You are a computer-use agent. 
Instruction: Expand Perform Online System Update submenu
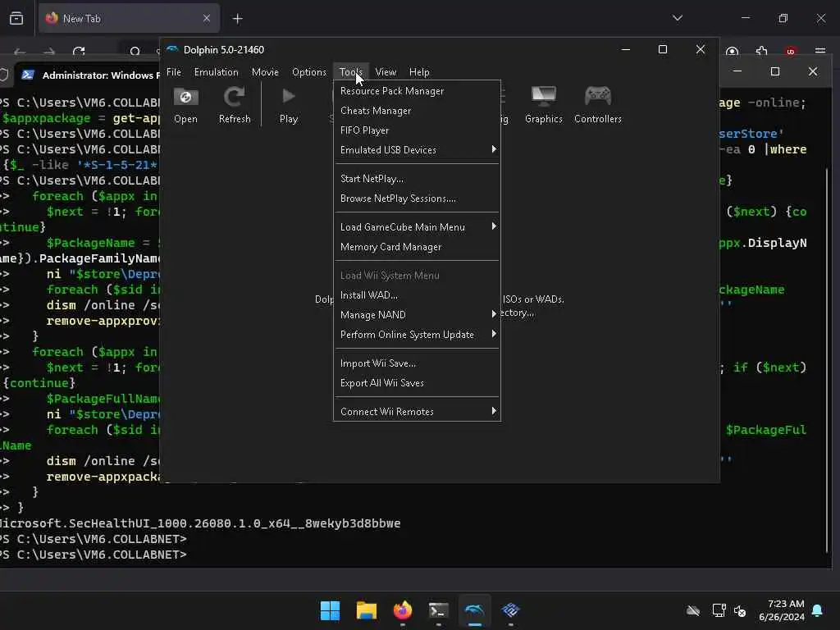point(417,335)
